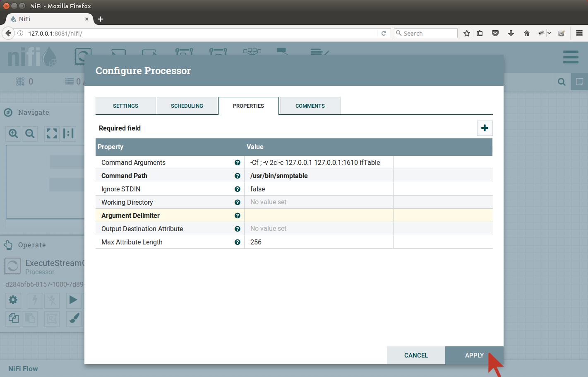The width and height of the screenshot is (588, 377).
Task: Bookmark this page with star icon
Action: (467, 33)
